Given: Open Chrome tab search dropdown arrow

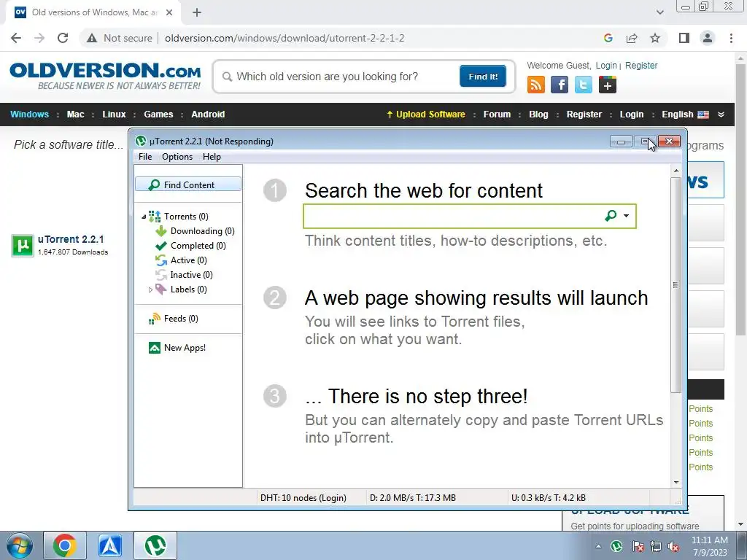Looking at the screenshot, I should coord(659,12).
